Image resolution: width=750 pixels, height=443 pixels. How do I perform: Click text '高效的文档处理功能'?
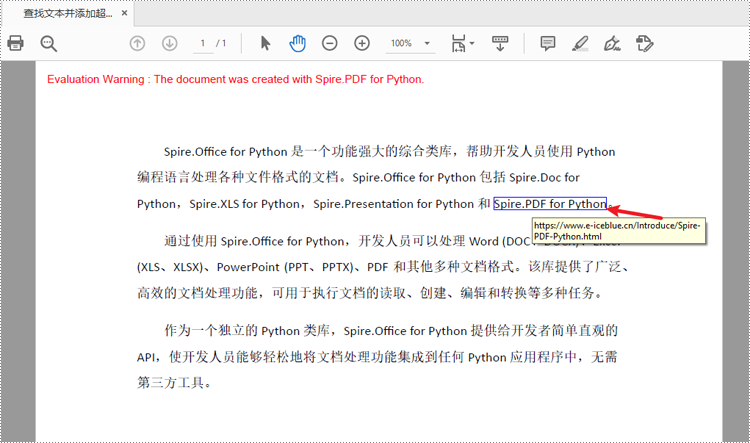pyautogui.click(x=198, y=293)
